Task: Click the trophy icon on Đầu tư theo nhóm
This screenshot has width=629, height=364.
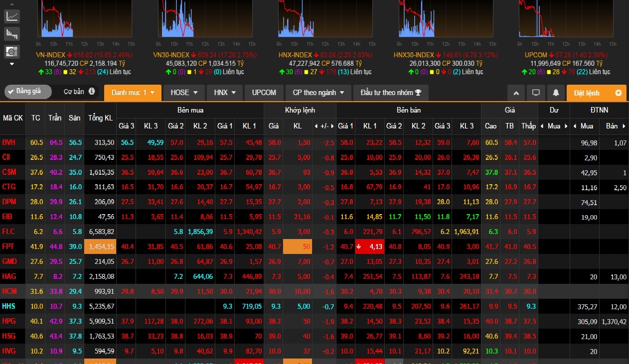Action: 418,93
